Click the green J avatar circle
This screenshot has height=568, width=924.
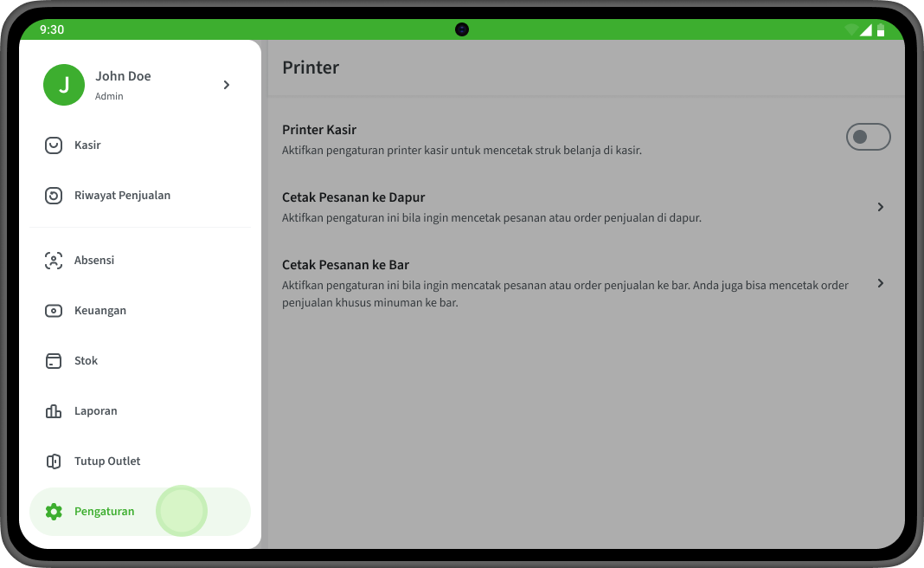[x=64, y=85]
